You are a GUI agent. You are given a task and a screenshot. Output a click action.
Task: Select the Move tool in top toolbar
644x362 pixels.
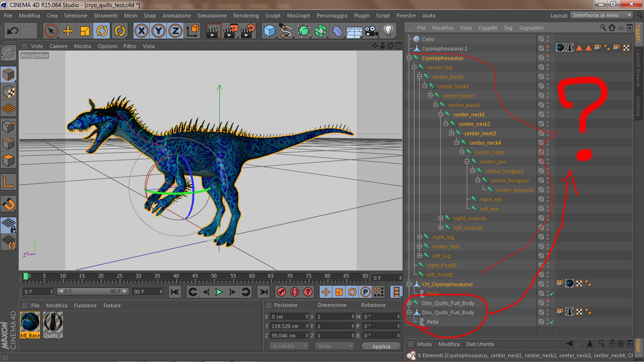click(x=68, y=32)
